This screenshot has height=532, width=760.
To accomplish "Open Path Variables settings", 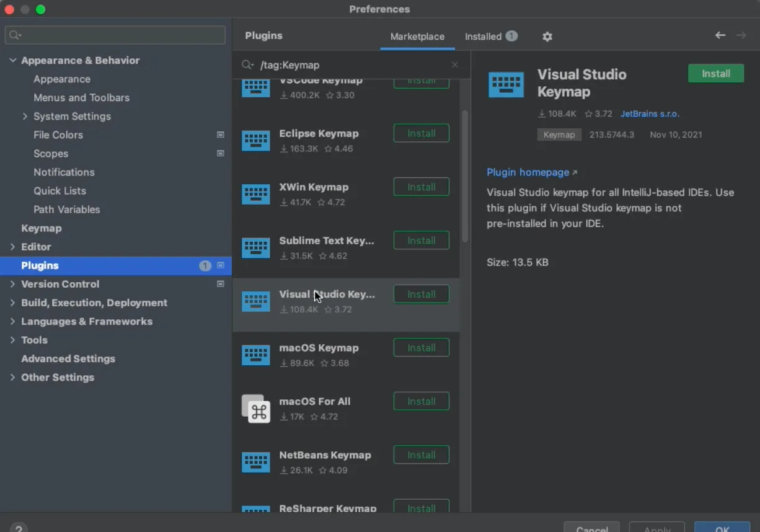I will pyautogui.click(x=66, y=209).
